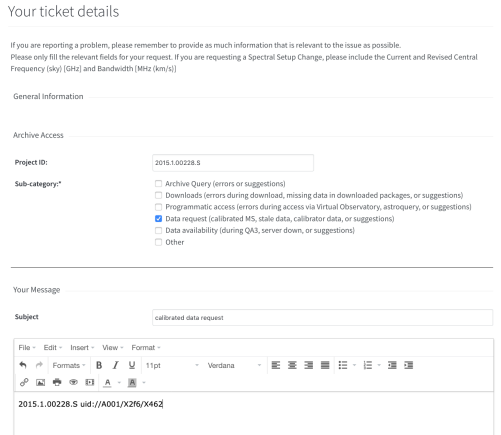Screen dimensions: 501x435
Task: Check the Archive Query sub-category
Action: point(158,184)
